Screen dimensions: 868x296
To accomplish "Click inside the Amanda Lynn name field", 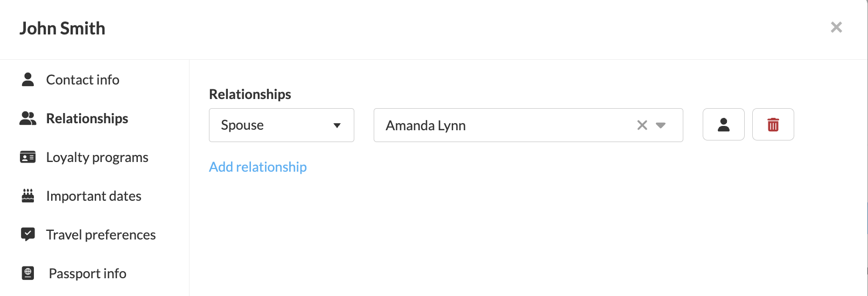I will (501, 125).
